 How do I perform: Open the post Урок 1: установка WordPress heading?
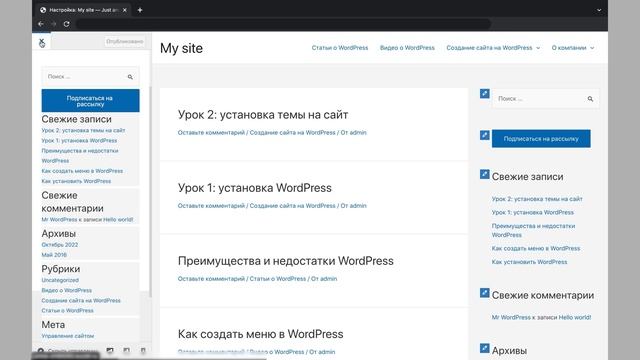coord(255,188)
